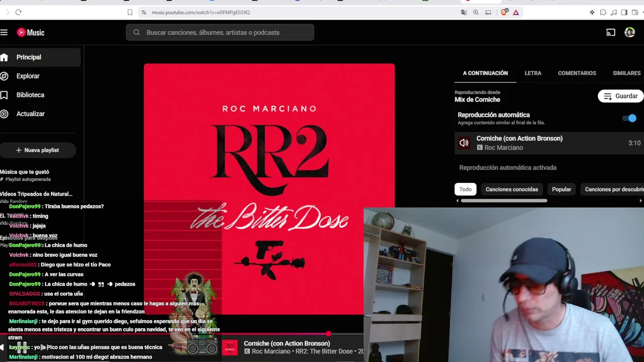Select the Todo filter chip
Image resolution: width=644 pixels, height=362 pixels.
[465, 189]
